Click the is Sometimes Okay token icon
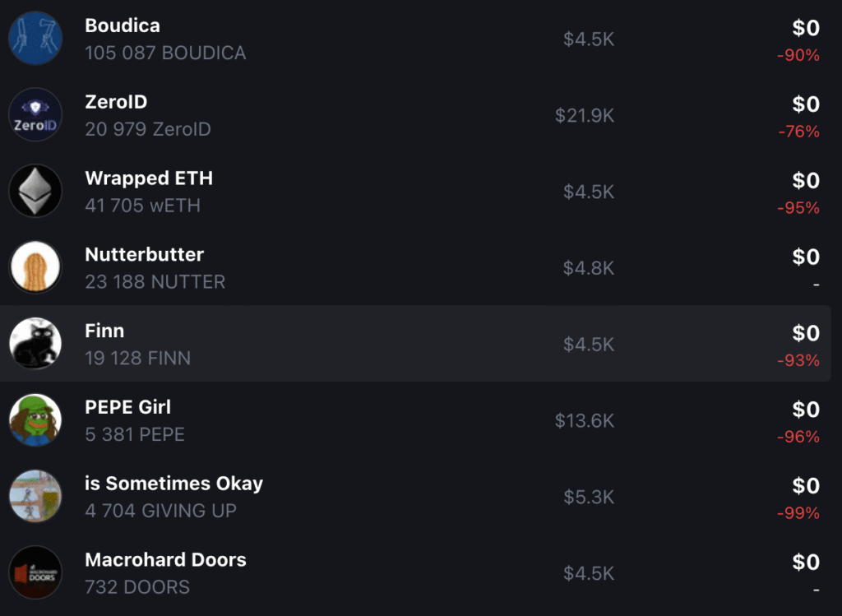This screenshot has height=616, width=842. 35,497
